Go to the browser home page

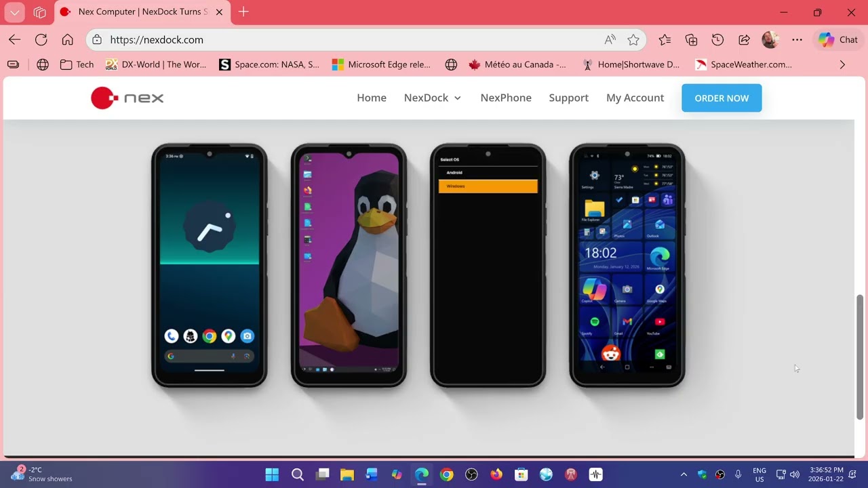(67, 40)
